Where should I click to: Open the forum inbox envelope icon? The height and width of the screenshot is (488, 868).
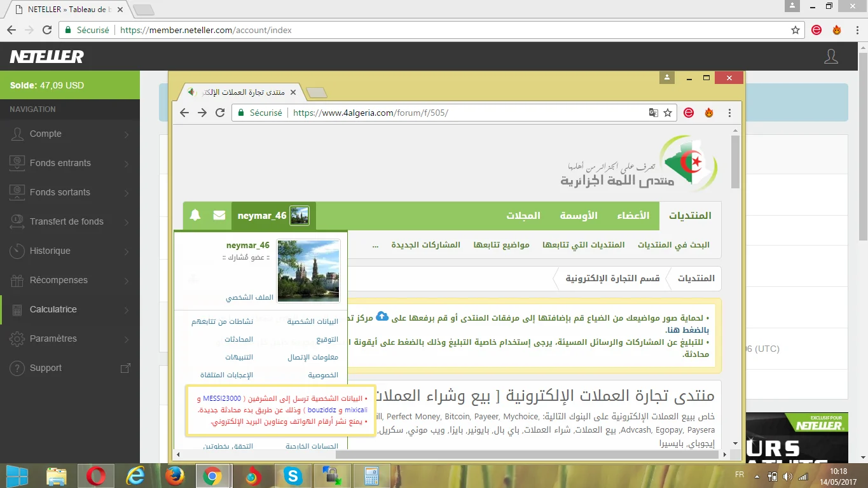point(219,216)
